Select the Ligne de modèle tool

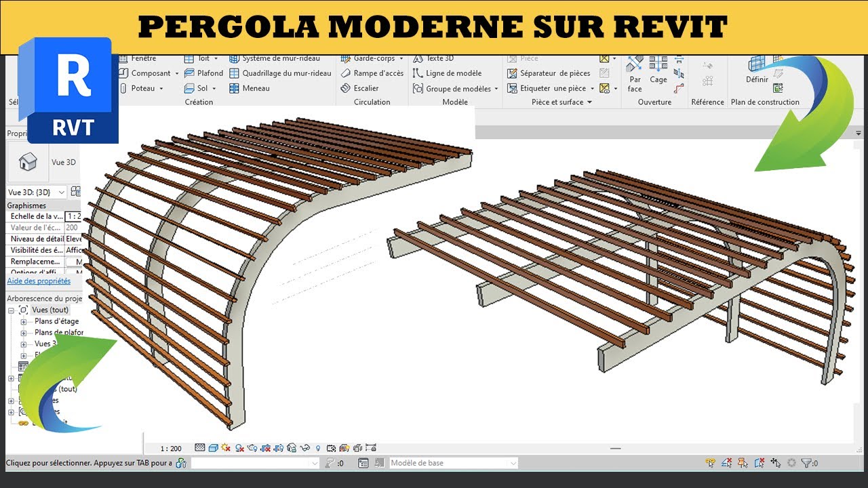[x=447, y=73]
